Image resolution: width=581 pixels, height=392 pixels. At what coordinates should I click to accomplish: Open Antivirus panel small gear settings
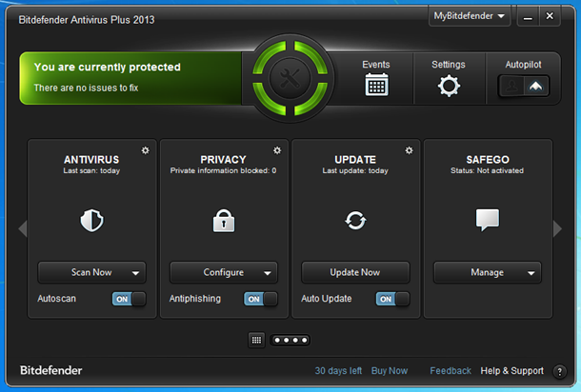coord(145,150)
